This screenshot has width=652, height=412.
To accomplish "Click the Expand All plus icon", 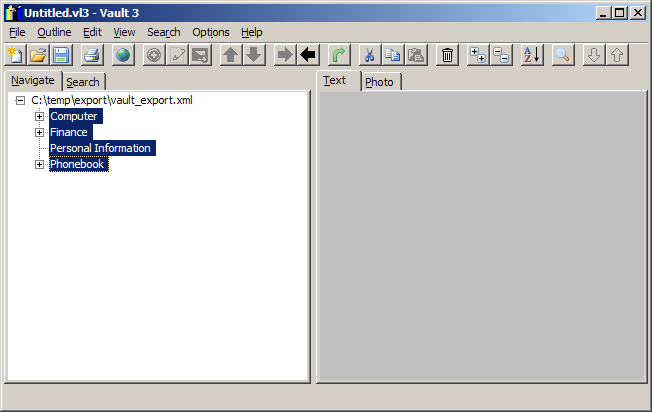I will pyautogui.click(x=478, y=55).
